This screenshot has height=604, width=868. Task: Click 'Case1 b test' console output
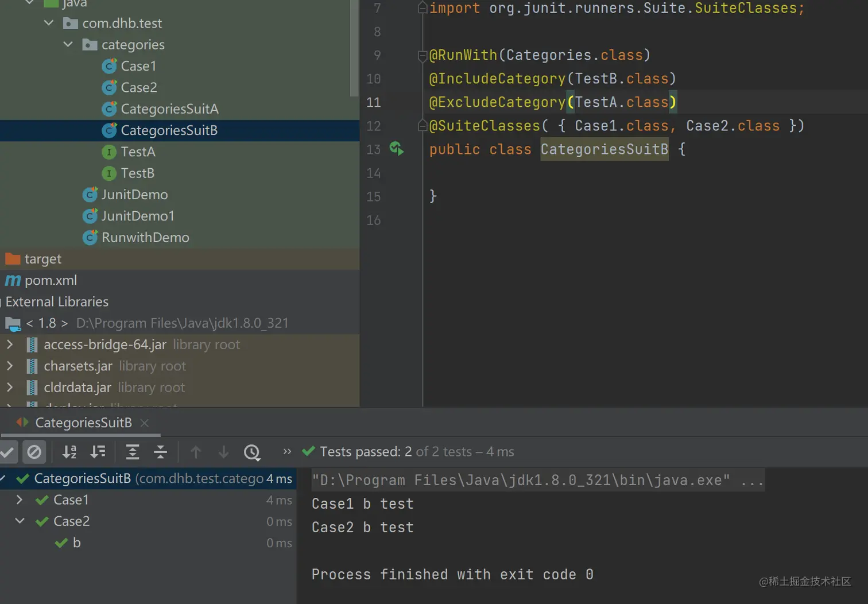363,504
